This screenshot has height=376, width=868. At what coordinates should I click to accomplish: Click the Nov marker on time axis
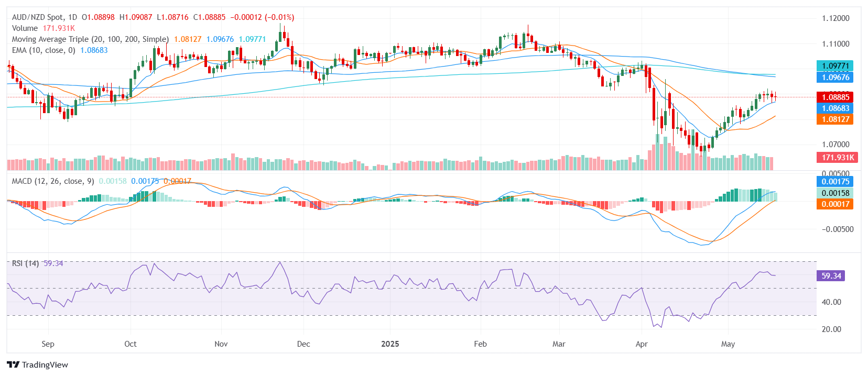[x=221, y=344]
